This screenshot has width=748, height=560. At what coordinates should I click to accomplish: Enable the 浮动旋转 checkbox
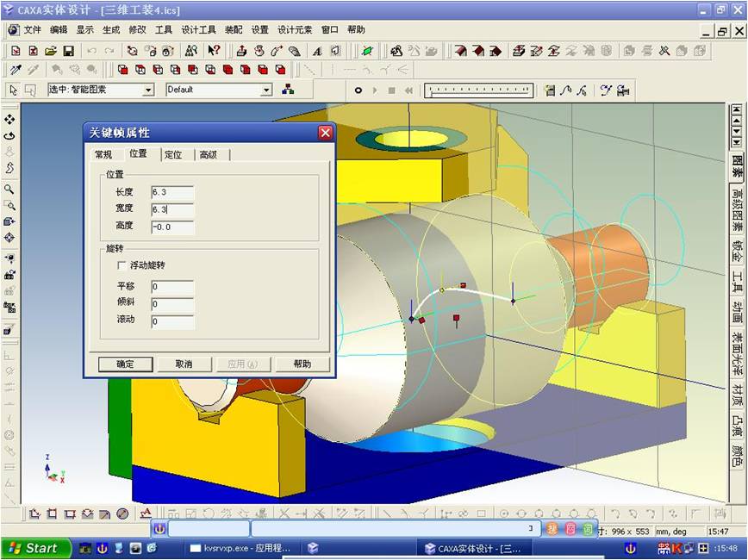tap(122, 265)
